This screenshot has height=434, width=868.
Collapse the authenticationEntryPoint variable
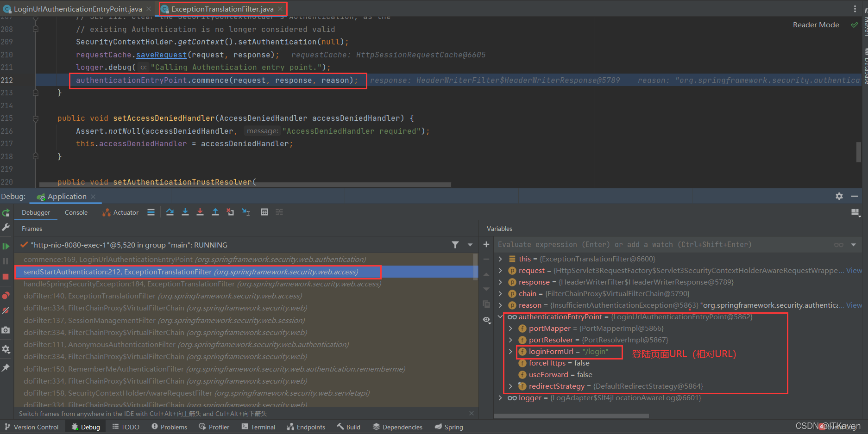[x=500, y=316]
